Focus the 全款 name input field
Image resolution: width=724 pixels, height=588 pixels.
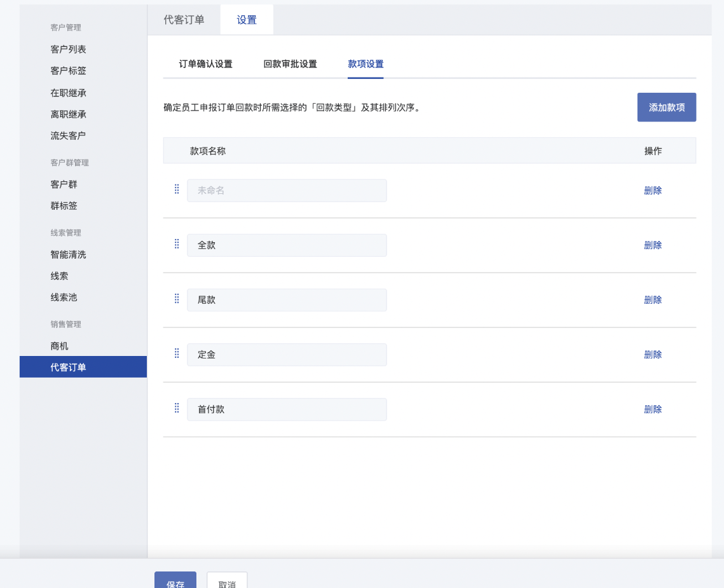[x=287, y=245]
